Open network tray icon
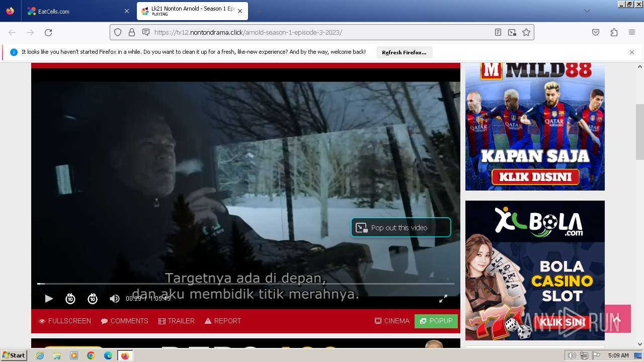The width and height of the screenshot is (644, 362). (x=584, y=355)
